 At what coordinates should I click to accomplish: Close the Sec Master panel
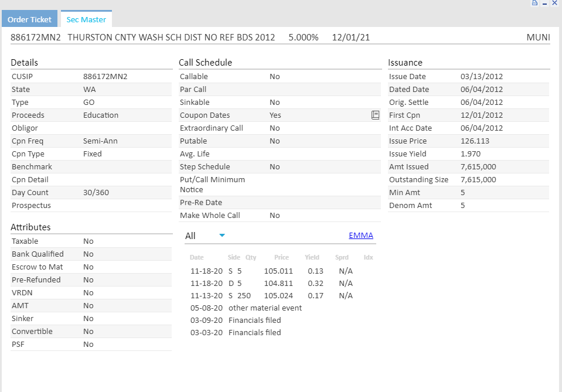click(x=554, y=3)
